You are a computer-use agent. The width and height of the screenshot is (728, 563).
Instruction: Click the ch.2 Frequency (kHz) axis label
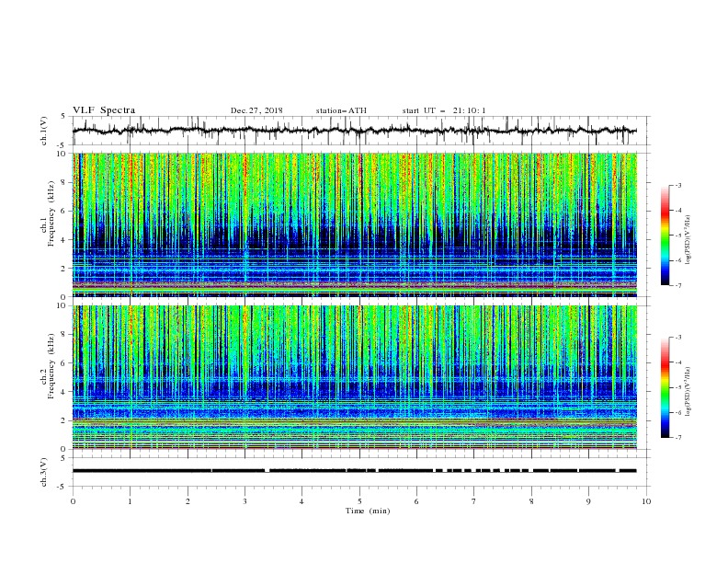(48, 366)
